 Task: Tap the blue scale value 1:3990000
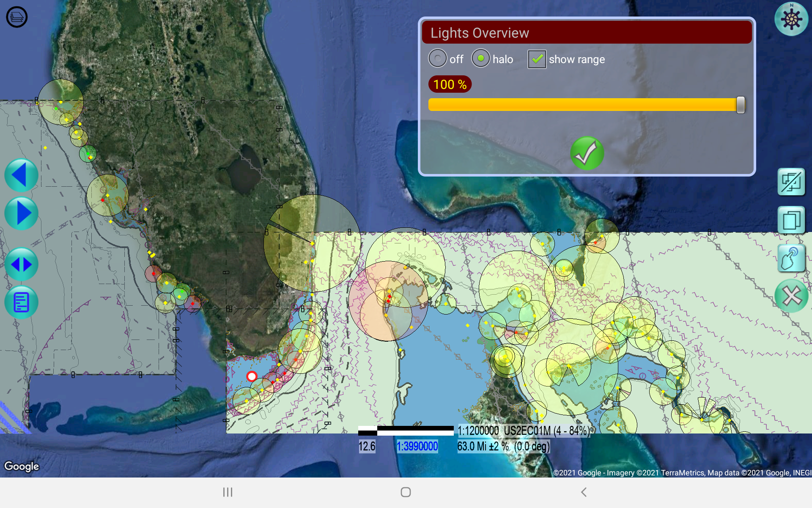point(417,446)
